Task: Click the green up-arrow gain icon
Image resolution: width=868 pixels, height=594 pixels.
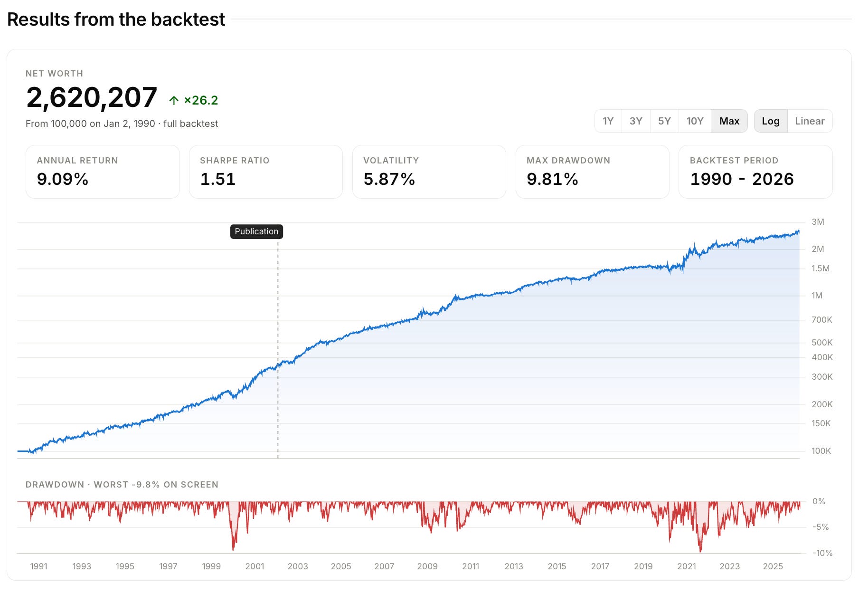Action: (174, 100)
